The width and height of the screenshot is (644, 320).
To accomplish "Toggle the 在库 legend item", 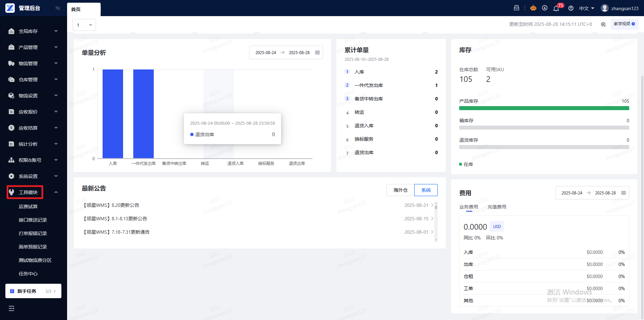I will pyautogui.click(x=466, y=164).
